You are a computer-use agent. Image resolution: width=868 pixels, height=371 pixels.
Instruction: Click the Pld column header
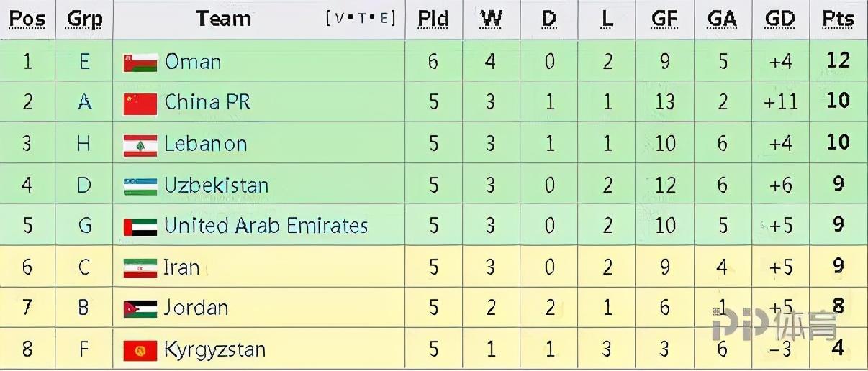tap(433, 19)
